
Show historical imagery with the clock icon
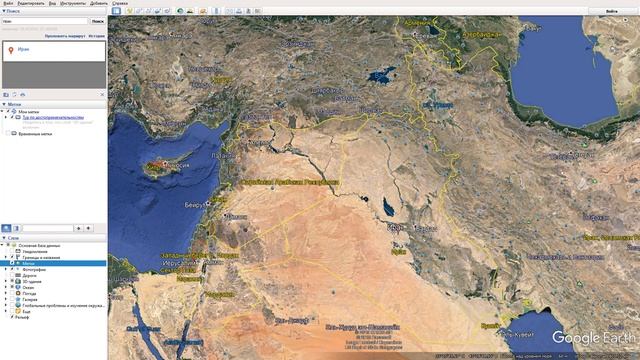click(180, 11)
